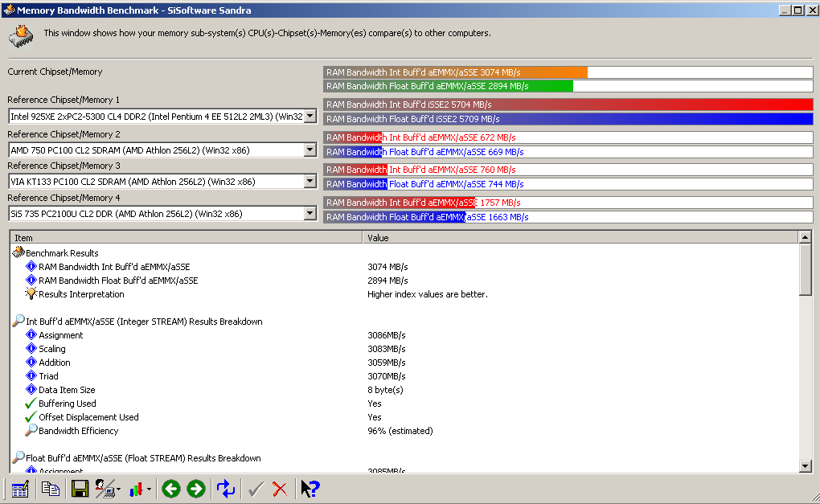Click the VIA KT133 PC100 reference combo box
This screenshot has height=504, width=820.
click(162, 182)
